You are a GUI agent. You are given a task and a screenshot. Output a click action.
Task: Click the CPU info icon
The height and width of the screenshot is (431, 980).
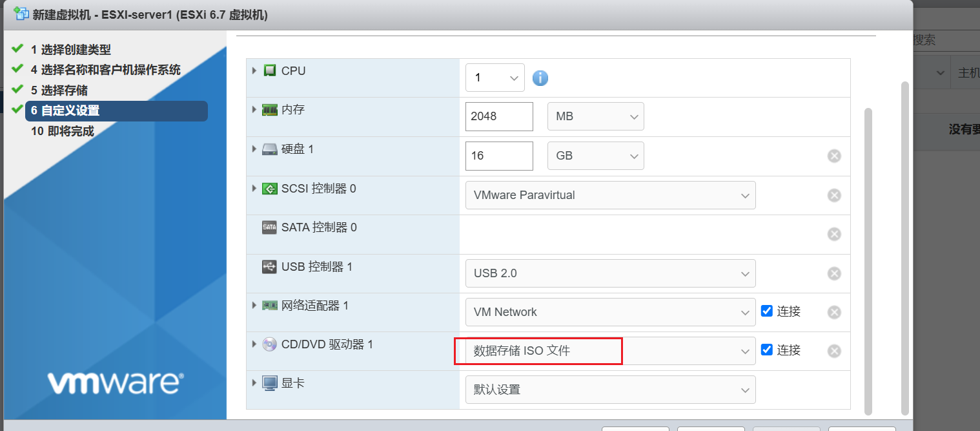(x=540, y=78)
